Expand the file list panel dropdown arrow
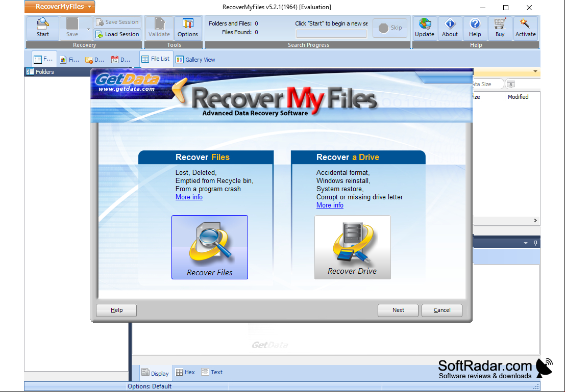Screen dimensions: 565x392 (535, 71)
